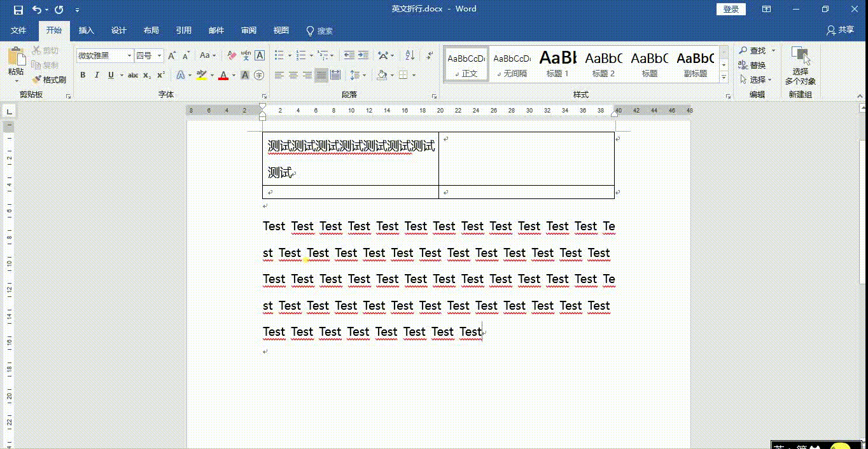Click the 登录 (Sign in) button
The width and height of the screenshot is (868, 449).
[731, 9]
